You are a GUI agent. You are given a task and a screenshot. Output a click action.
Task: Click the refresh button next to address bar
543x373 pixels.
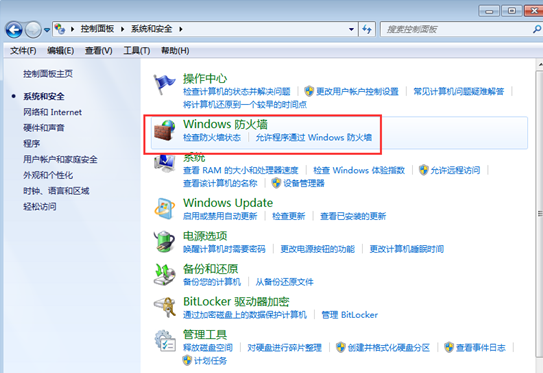pos(367,29)
